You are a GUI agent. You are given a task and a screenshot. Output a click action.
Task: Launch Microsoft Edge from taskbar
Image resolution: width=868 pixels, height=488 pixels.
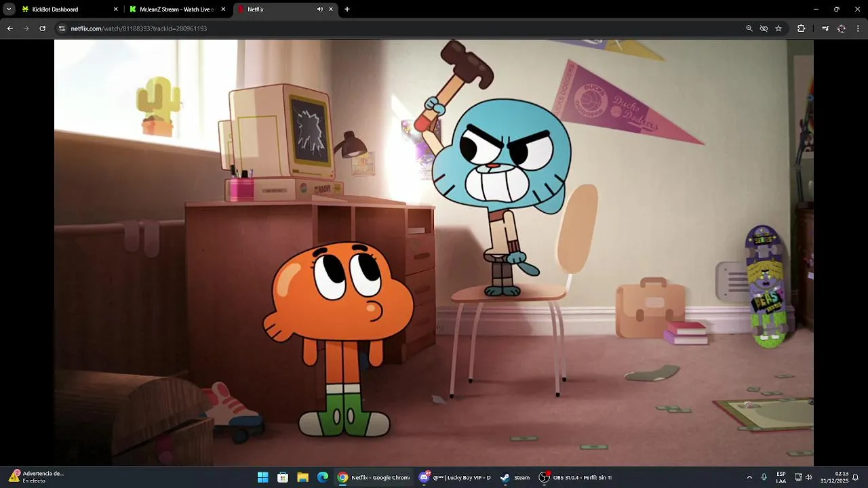coord(323,477)
